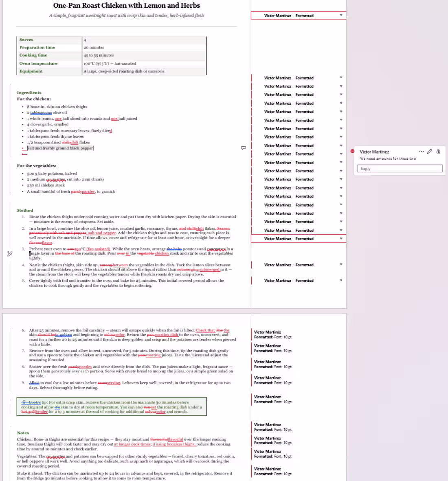This screenshot has height=481, width=448.
Task: Click the '500 g baby potatoes, halved' item
Action: 52,174
